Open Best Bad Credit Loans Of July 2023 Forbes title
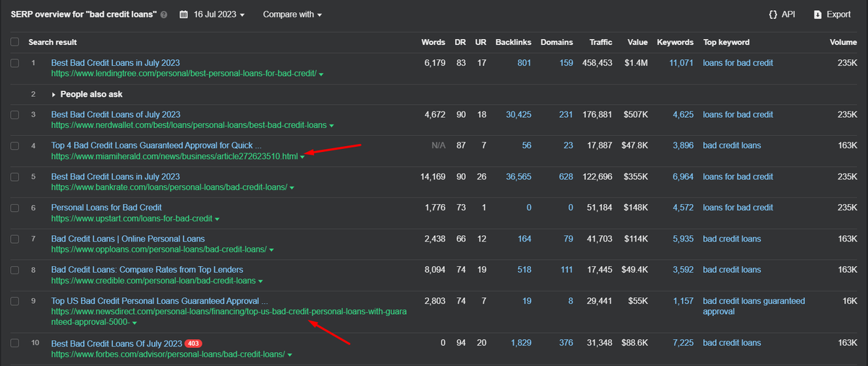 tap(116, 343)
